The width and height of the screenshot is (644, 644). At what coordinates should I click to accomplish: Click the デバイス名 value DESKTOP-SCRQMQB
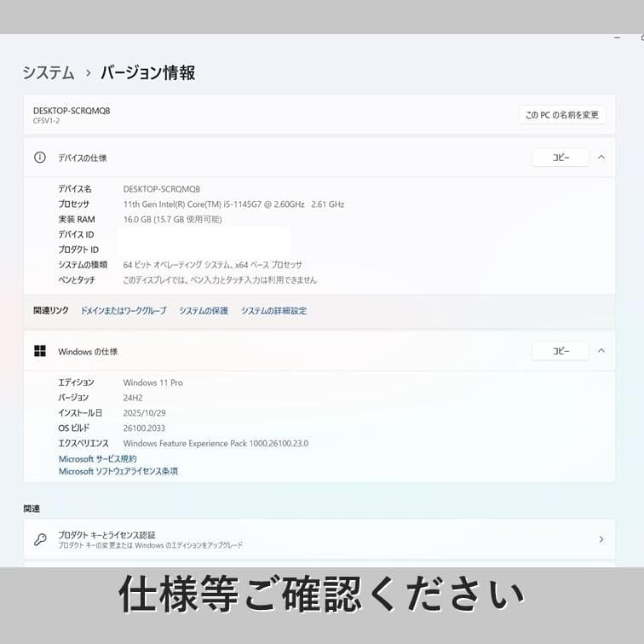(x=162, y=189)
